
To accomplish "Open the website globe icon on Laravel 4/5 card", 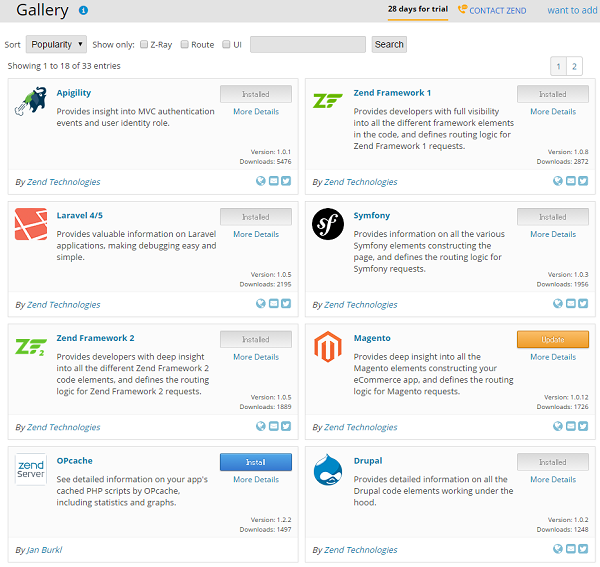I will (261, 304).
